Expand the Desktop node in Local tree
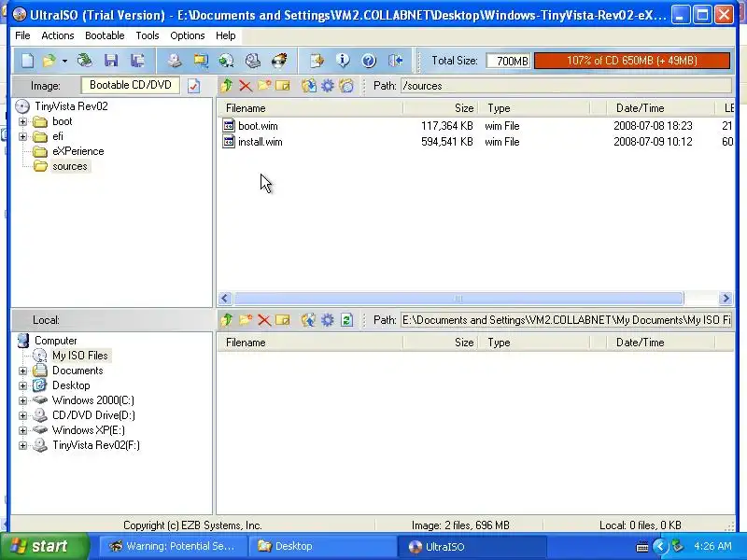747x560 pixels. [x=22, y=385]
